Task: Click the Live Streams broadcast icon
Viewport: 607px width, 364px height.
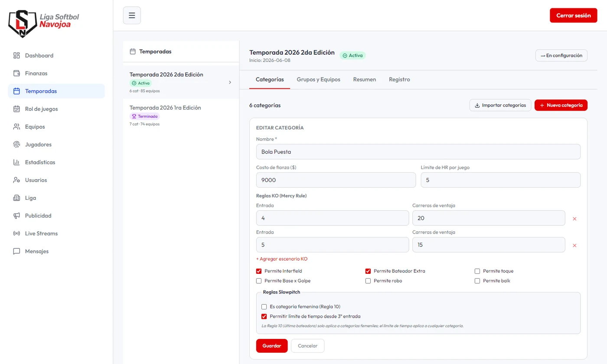Action: pyautogui.click(x=17, y=233)
